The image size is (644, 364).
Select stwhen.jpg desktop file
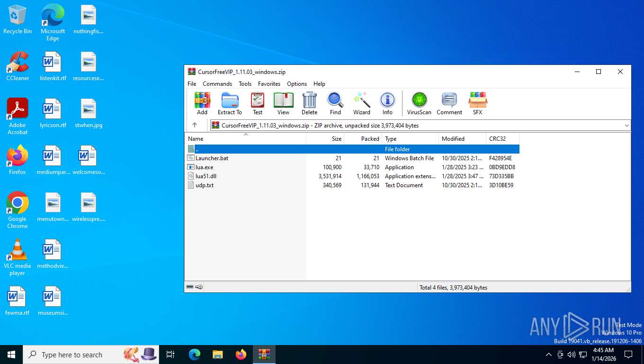[89, 113]
